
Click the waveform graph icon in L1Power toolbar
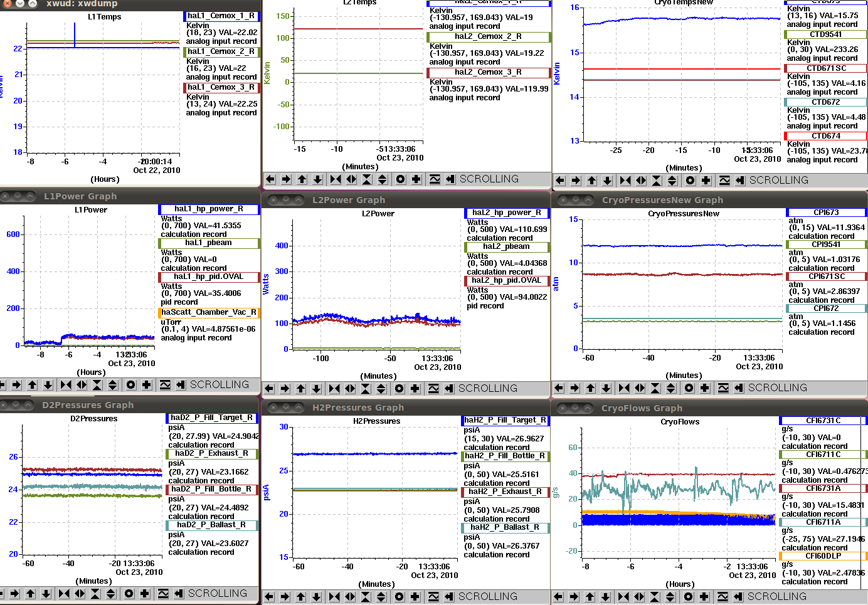[x=165, y=385]
